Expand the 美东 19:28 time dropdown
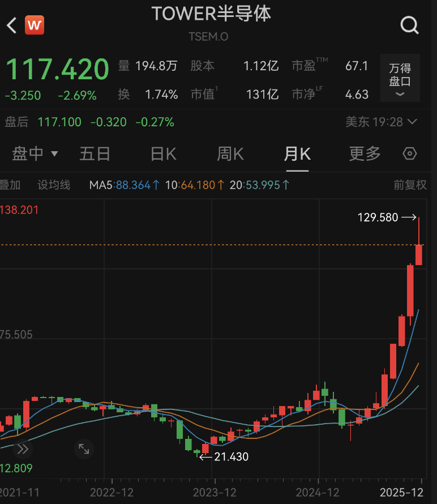 click(382, 122)
